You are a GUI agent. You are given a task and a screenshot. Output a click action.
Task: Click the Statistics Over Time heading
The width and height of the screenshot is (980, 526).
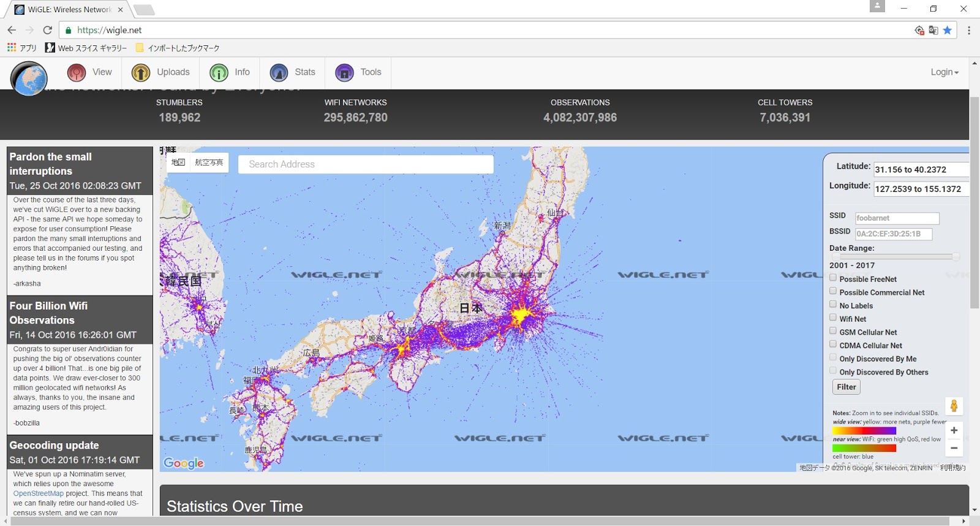[x=235, y=506]
